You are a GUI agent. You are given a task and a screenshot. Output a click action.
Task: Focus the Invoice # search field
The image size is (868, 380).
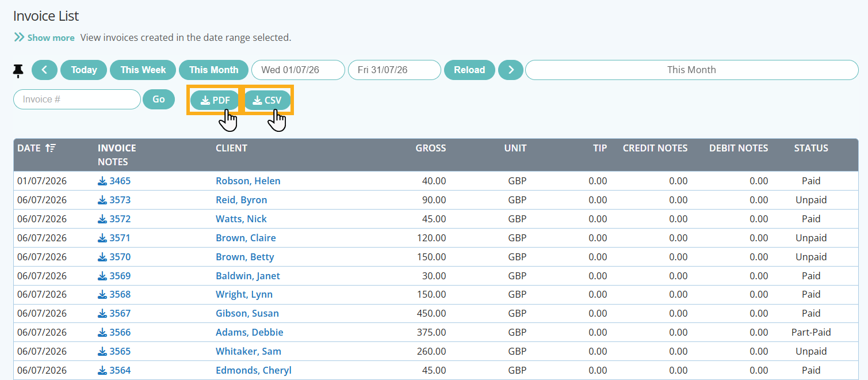coord(77,99)
